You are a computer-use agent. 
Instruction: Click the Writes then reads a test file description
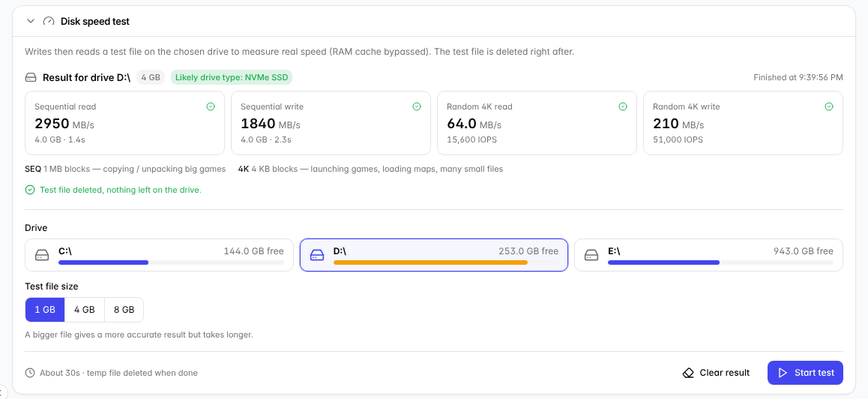tap(300, 52)
